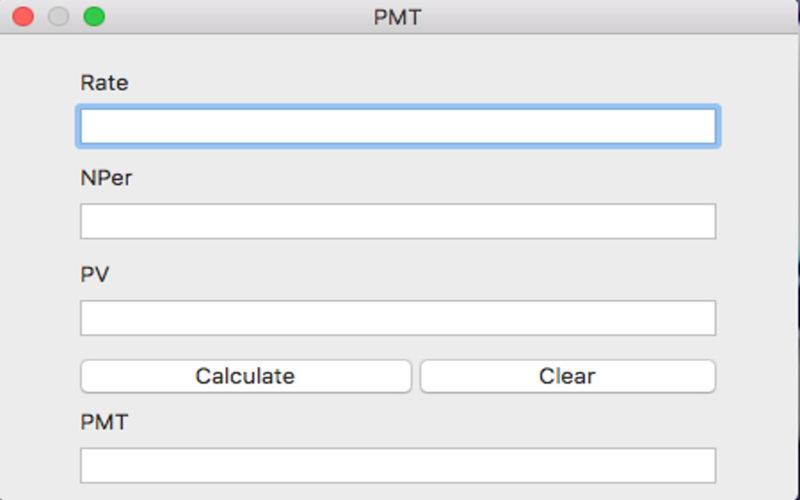Image resolution: width=800 pixels, height=500 pixels.
Task: Click inside the NPer text box
Action: click(x=398, y=221)
